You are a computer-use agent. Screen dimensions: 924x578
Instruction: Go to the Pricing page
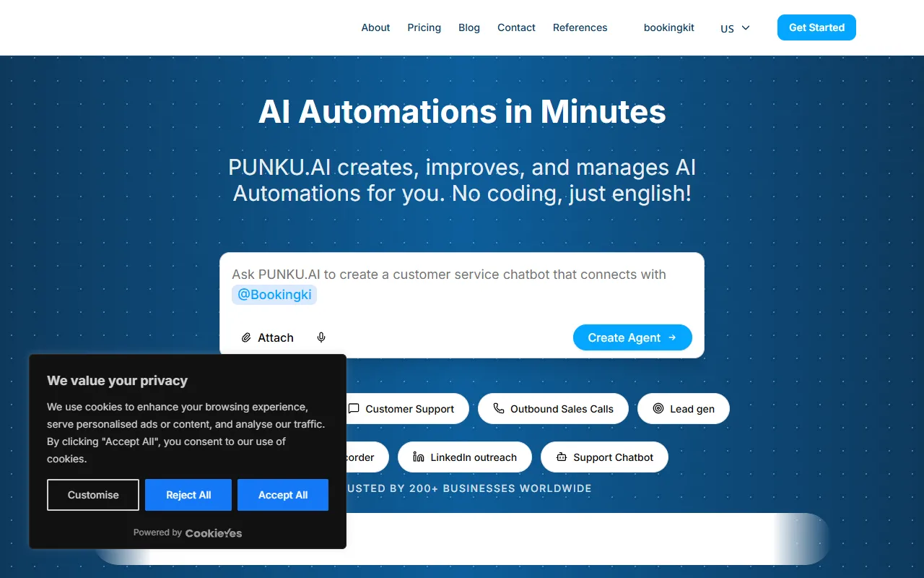424,27
